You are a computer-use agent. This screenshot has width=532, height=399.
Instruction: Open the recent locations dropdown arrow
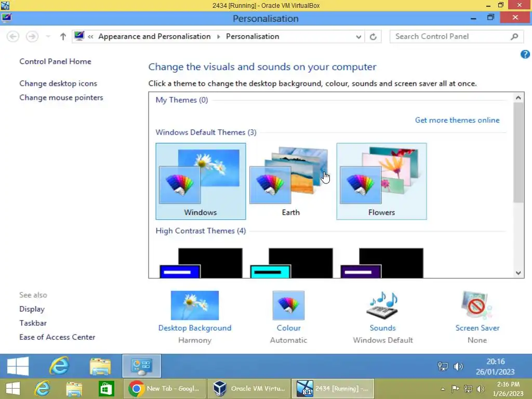point(48,36)
